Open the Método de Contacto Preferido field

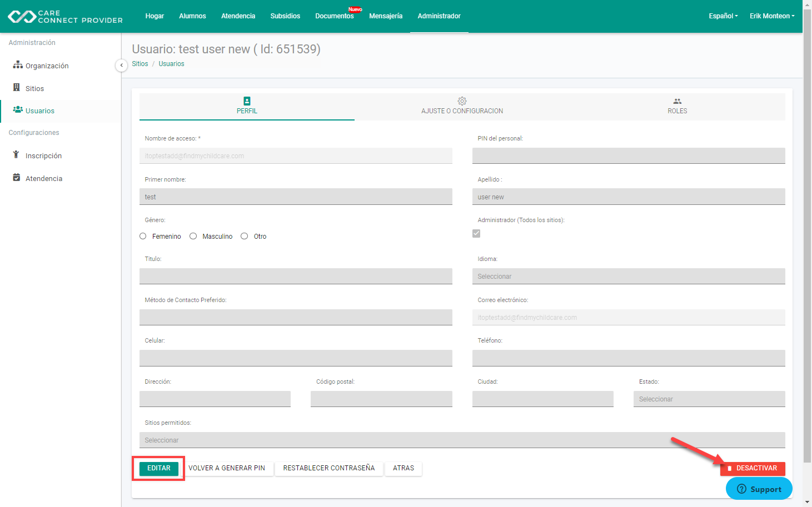296,317
